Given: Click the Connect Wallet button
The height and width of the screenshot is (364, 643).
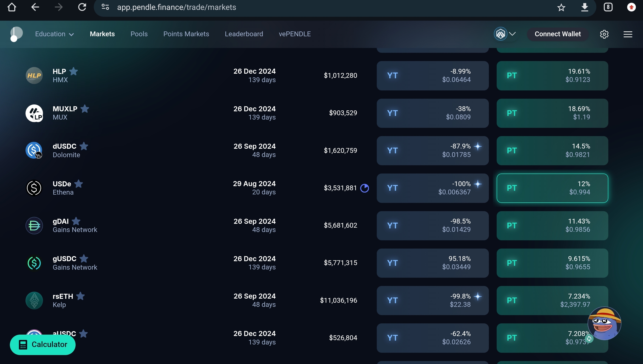Looking at the screenshot, I should point(558,34).
